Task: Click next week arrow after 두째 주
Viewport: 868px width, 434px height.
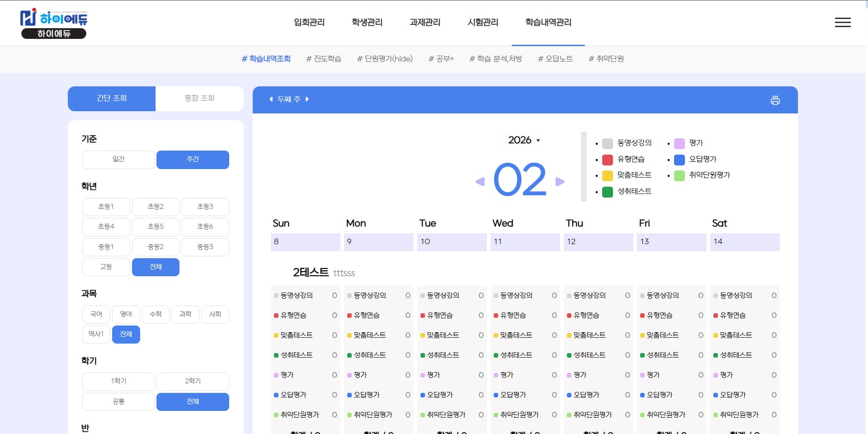Action: pos(307,99)
